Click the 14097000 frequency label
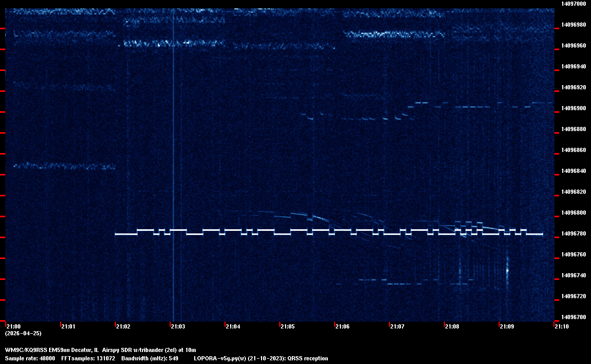Viewport: 591px width, 364px height. click(x=573, y=4)
